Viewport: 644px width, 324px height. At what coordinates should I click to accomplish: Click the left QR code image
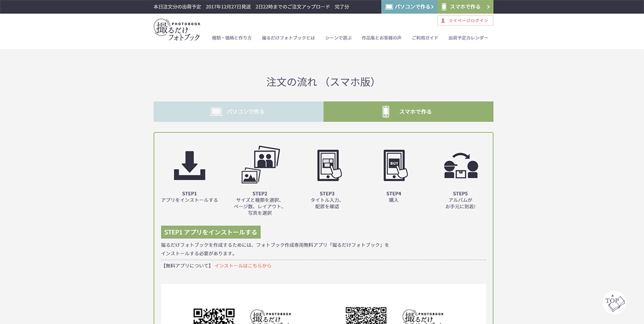214,316
